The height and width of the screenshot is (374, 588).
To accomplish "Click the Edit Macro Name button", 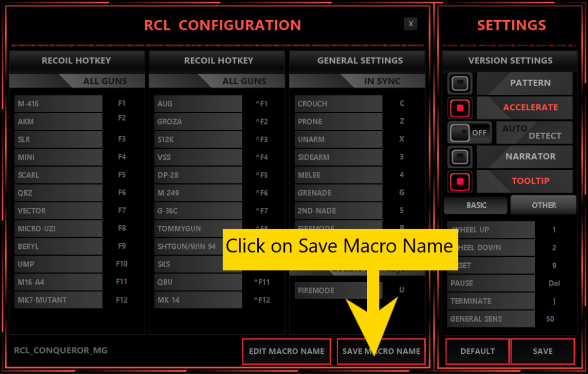I will coord(287,351).
